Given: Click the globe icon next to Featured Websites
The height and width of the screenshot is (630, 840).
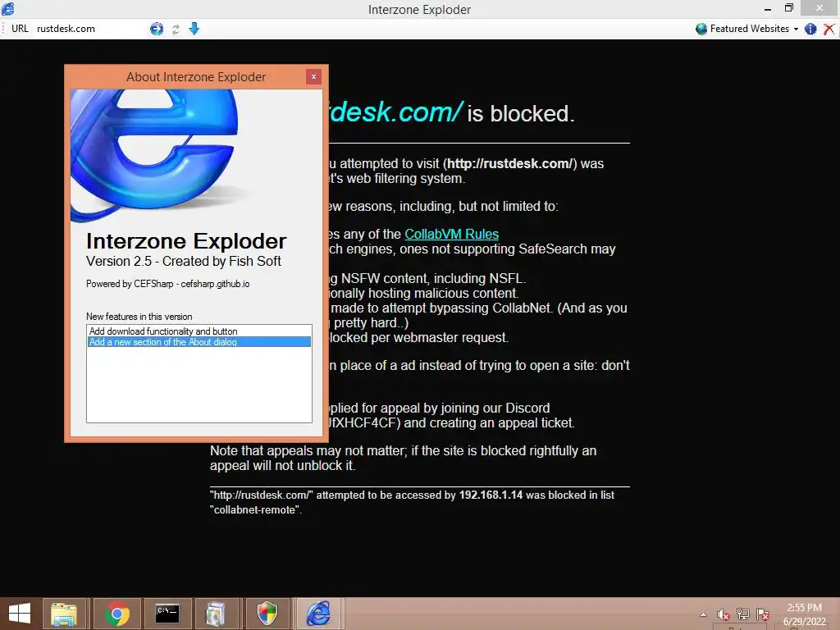Looking at the screenshot, I should (701, 29).
